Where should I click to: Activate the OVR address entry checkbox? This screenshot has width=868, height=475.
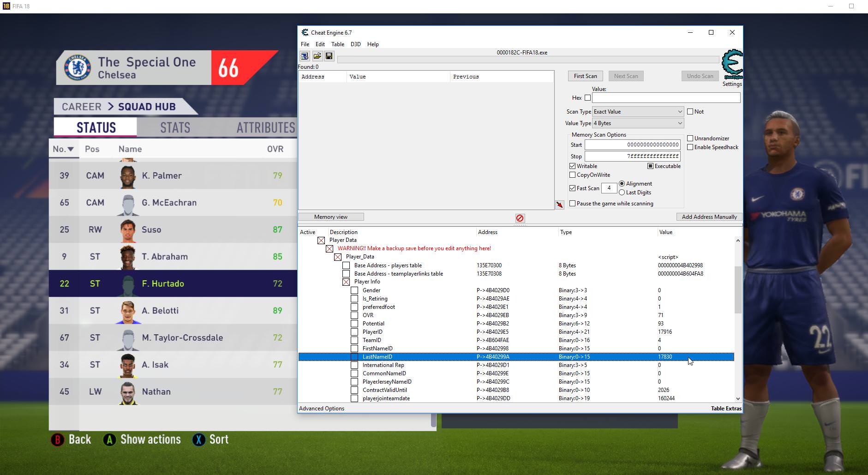(354, 315)
